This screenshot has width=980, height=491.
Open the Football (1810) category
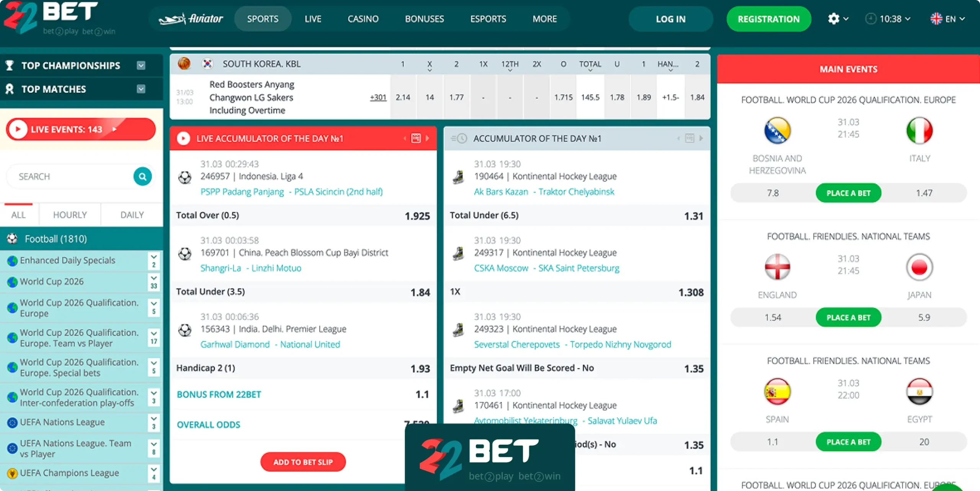pyautogui.click(x=82, y=239)
